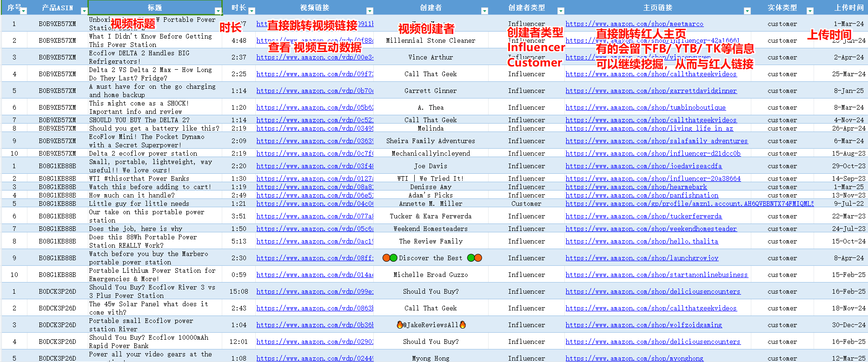This screenshot has width=868, height=362.
Task: Open the 视频链接 column filter dropdown
Action: pyautogui.click(x=370, y=11)
